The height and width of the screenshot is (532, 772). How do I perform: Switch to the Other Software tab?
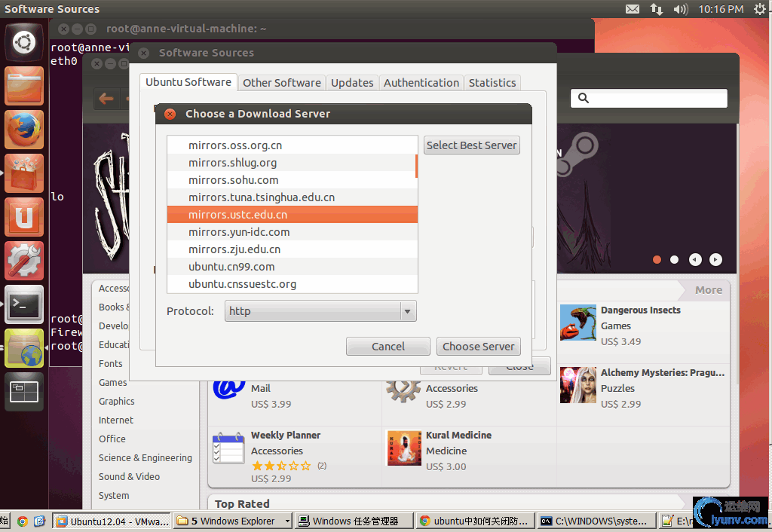click(x=282, y=83)
